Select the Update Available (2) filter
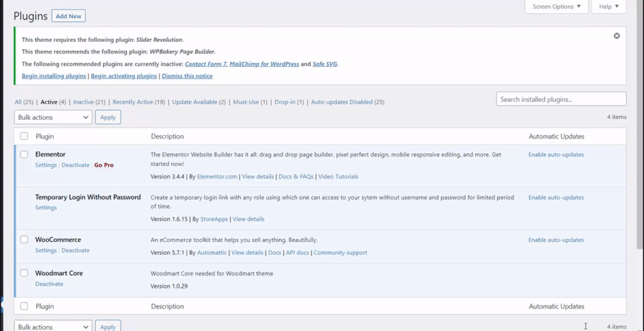Viewport: 644px width, 331px height. point(199,102)
